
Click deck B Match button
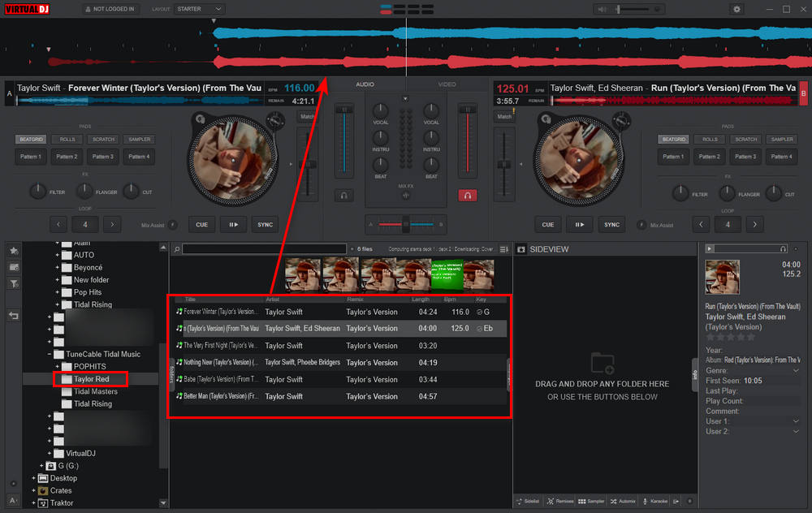tap(504, 117)
